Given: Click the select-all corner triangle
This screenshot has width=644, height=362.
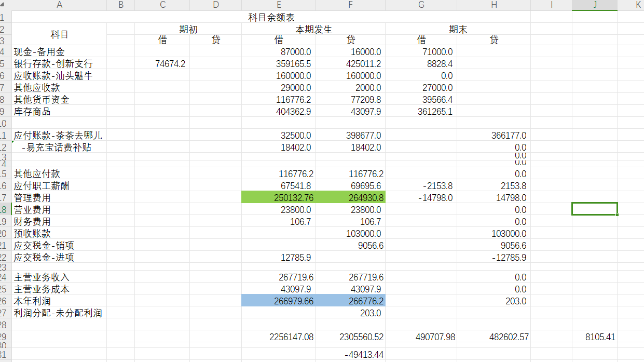Looking at the screenshot, I should click(x=4, y=5).
